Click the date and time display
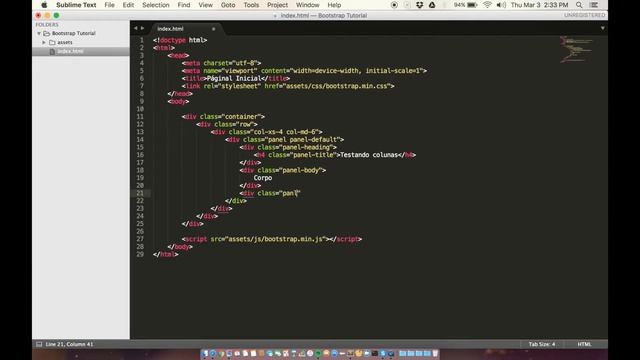640x360 pixels. (539, 5)
